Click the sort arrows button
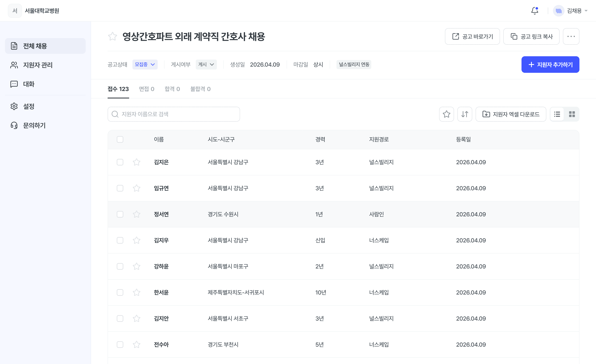This screenshot has height=364, width=596. coord(464,114)
